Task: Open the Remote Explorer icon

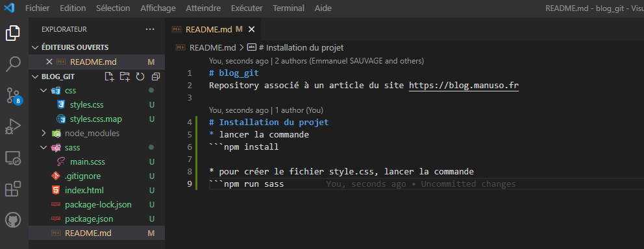Action: point(13,158)
